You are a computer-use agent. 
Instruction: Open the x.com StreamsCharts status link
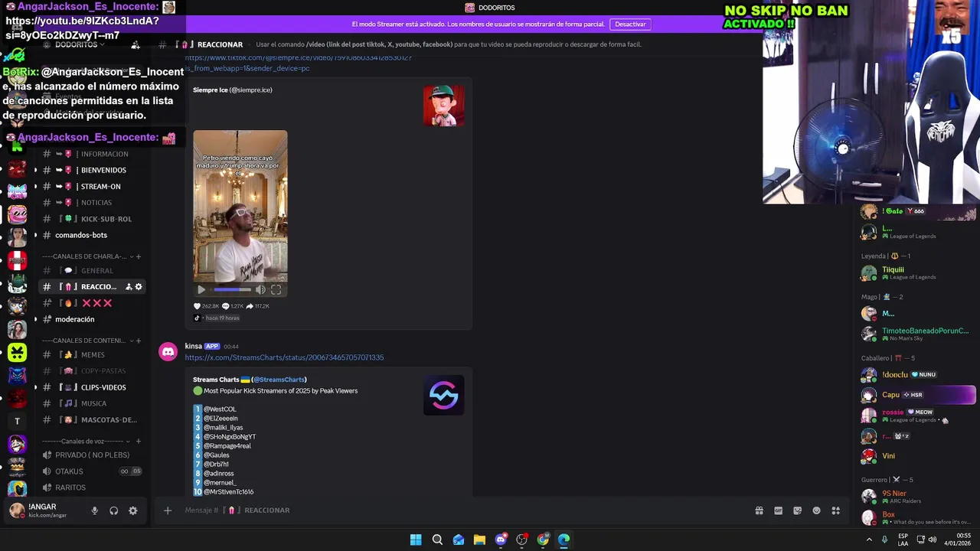pos(284,357)
